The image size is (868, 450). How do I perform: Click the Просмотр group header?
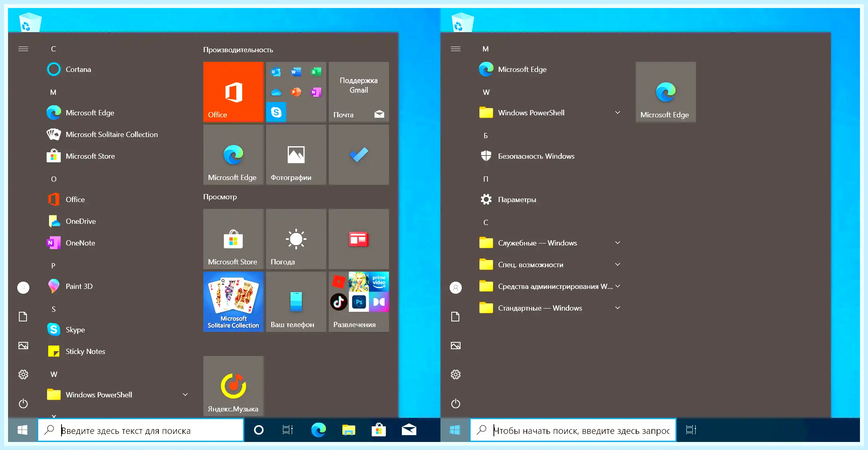point(220,197)
